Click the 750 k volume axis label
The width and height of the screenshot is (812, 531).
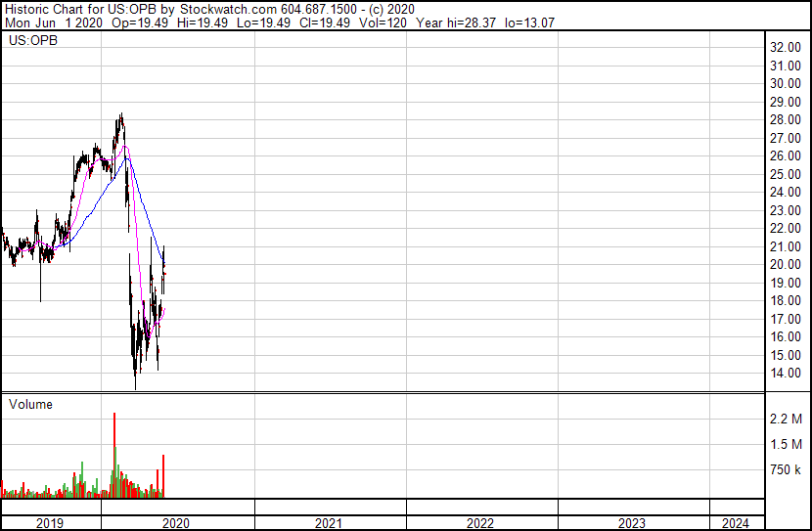pos(786,470)
